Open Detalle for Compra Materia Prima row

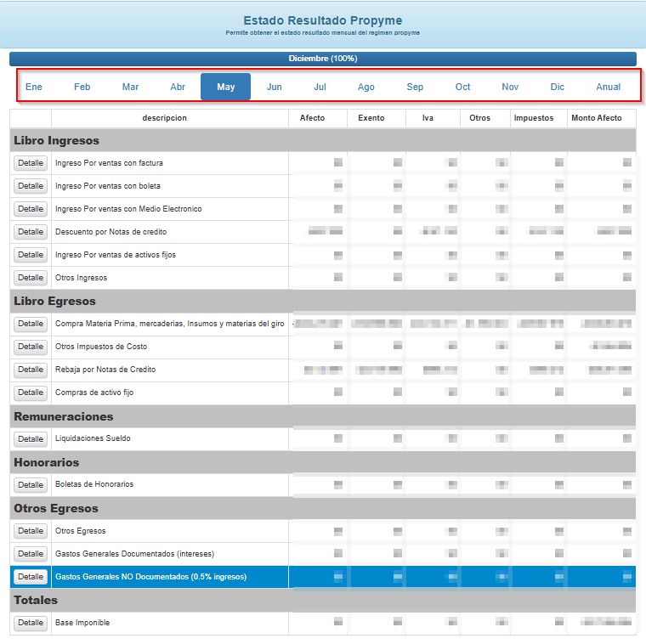[31, 324]
